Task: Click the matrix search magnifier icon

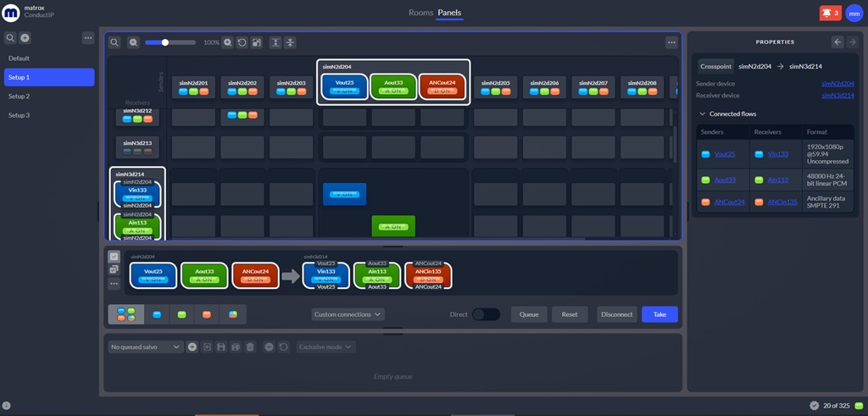Action: [114, 42]
